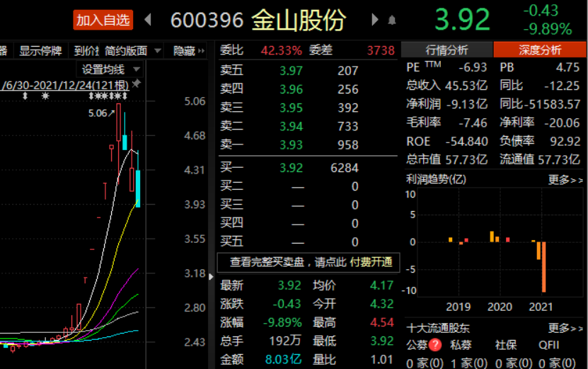Image resolution: width=588 pixels, height=369 pixels.
Task: Click the PB value 4.75
Action: click(x=567, y=67)
